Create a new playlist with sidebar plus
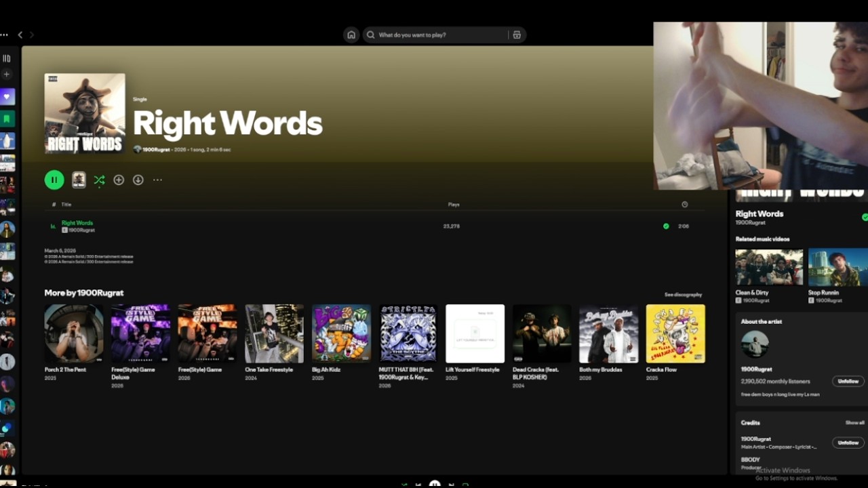 [x=7, y=74]
